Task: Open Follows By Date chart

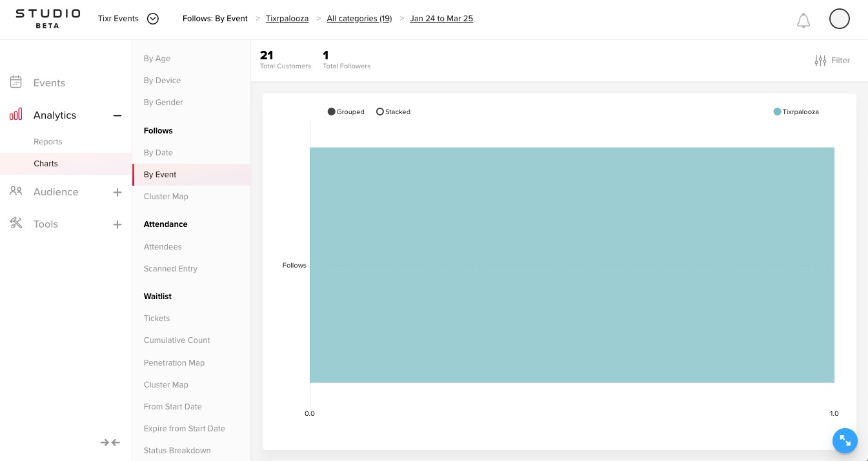Action: point(158,153)
